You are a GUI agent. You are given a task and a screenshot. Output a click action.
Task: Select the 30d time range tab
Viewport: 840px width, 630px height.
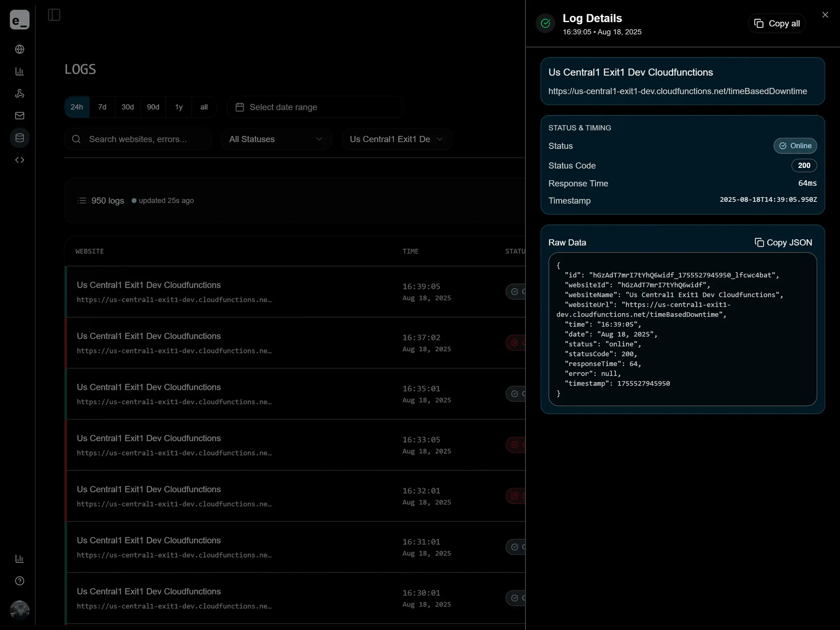click(x=128, y=107)
